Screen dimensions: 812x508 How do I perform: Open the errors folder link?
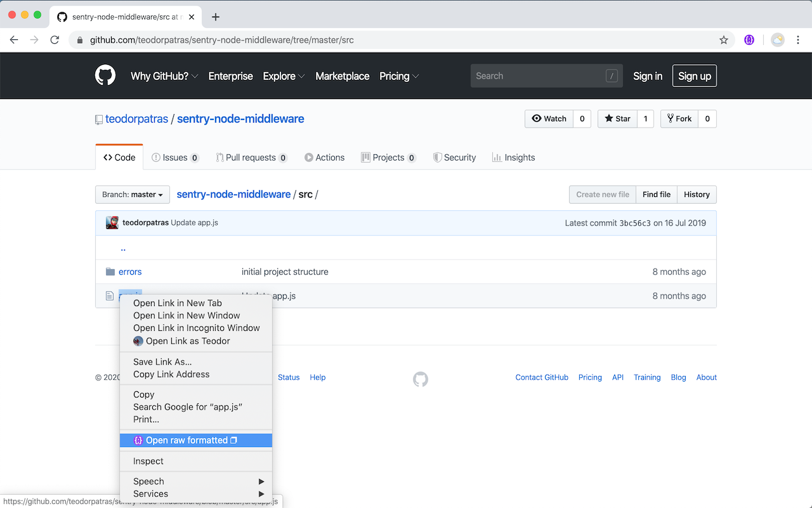point(130,272)
